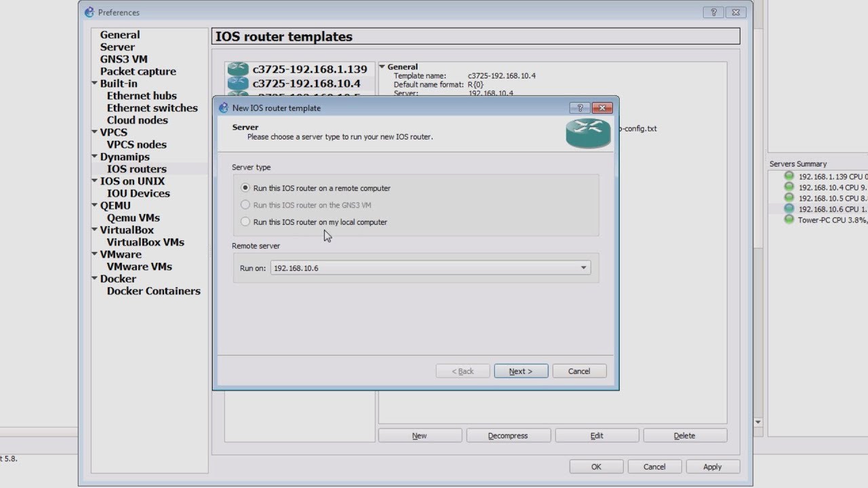Close the New IOS router template wizard

[x=602, y=108]
